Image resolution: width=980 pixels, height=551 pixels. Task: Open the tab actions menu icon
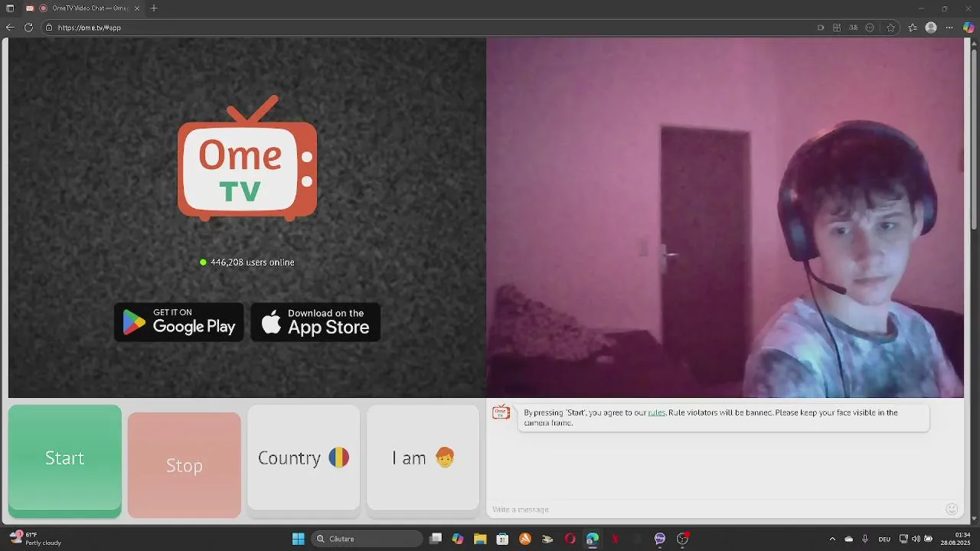[10, 8]
